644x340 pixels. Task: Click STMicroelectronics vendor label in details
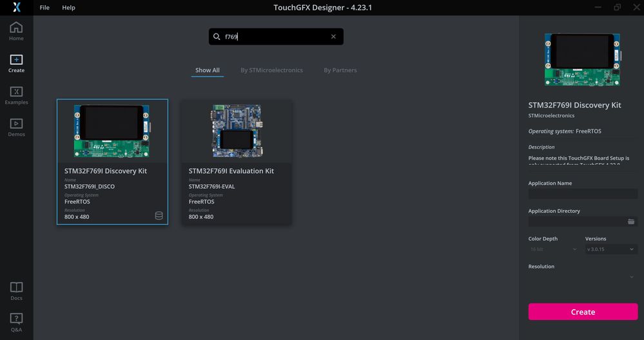point(551,115)
